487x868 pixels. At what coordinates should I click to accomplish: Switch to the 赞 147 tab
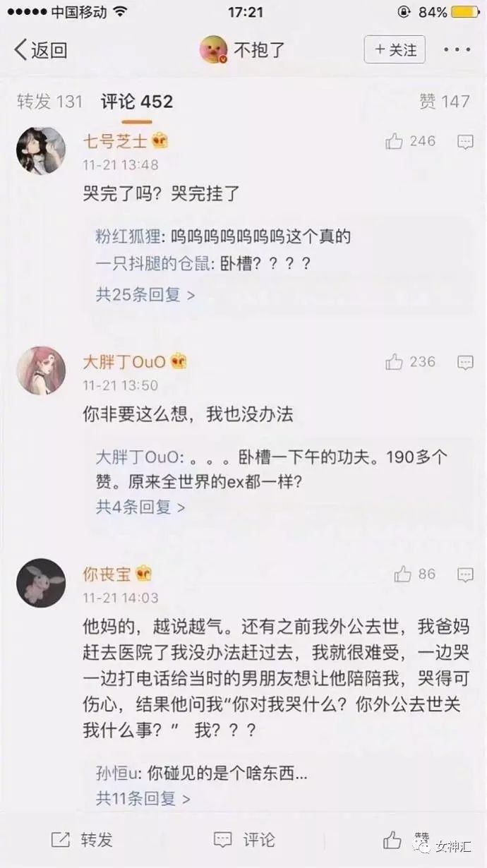tap(445, 102)
